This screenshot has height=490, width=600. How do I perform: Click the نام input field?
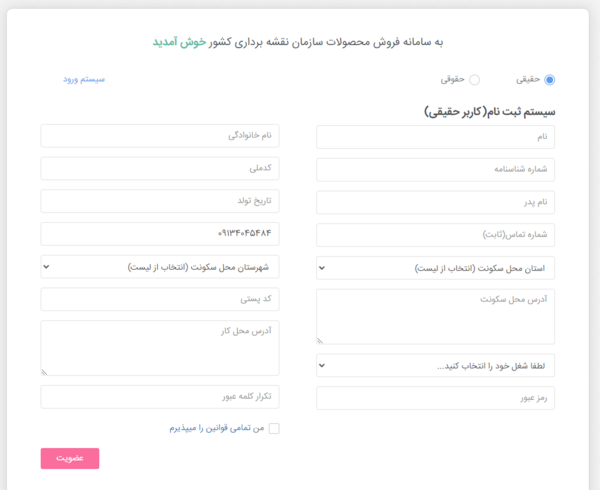[435, 137]
